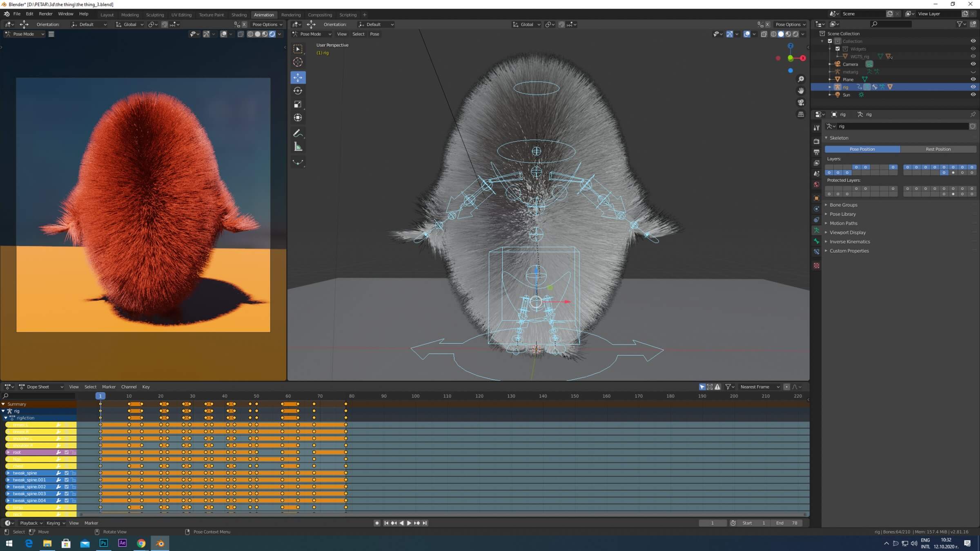Screen dimensions: 980x551
Task: Jump to the last frame
Action: [x=425, y=523]
